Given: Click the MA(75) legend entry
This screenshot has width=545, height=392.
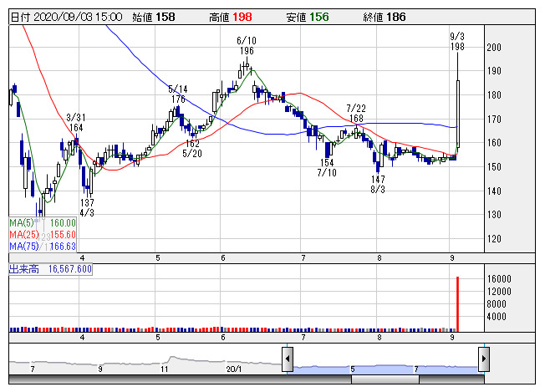Looking at the screenshot, I should click(43, 247).
